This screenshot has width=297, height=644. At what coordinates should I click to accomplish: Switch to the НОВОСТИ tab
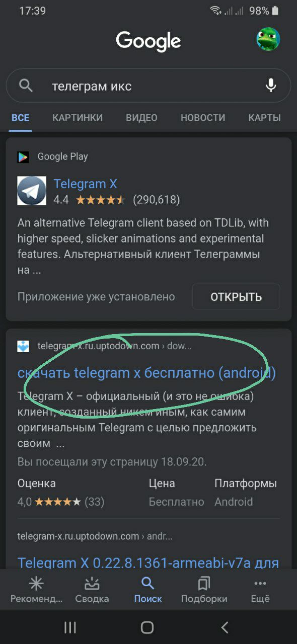(x=203, y=118)
